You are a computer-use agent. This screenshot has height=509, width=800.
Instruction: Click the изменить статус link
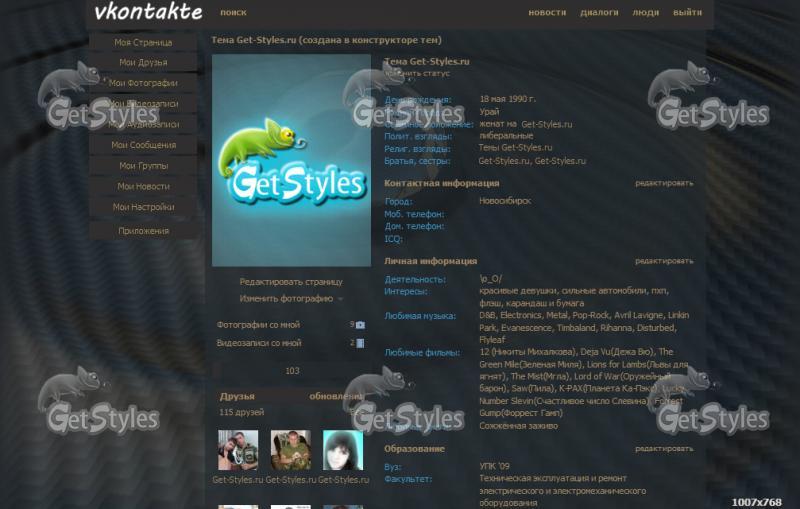(418, 73)
